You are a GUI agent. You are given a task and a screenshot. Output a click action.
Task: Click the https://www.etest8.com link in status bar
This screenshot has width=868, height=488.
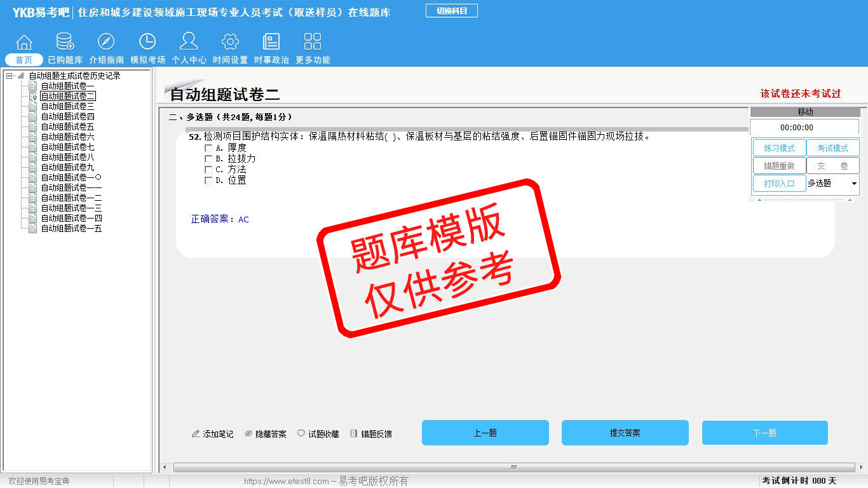pyautogui.click(x=287, y=482)
